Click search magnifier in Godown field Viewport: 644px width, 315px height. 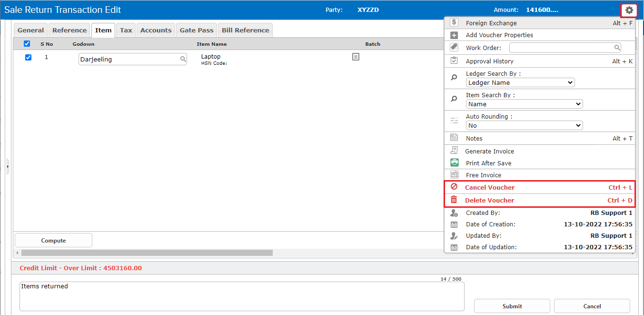[183, 60]
